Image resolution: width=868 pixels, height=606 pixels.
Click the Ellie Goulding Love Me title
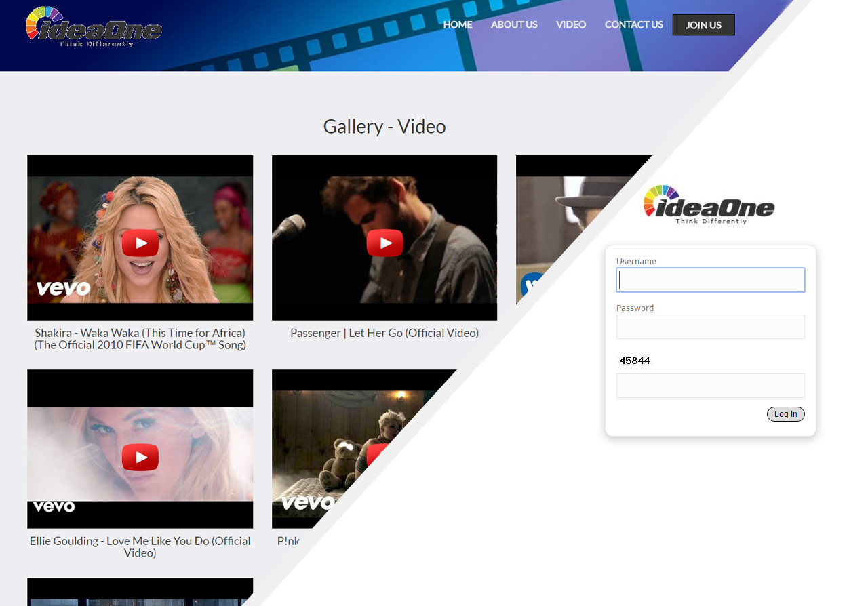point(140,546)
